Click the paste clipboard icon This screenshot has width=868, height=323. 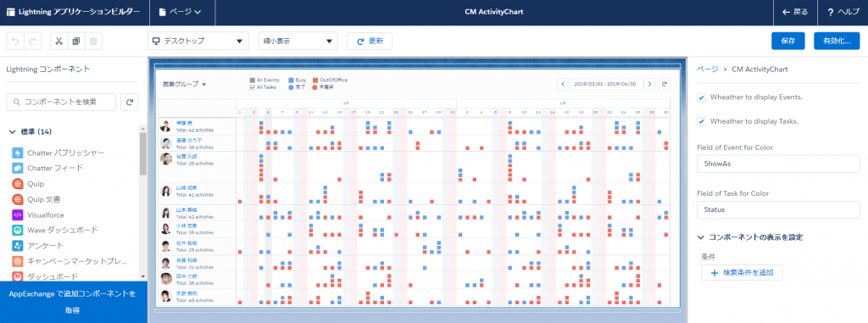point(93,42)
